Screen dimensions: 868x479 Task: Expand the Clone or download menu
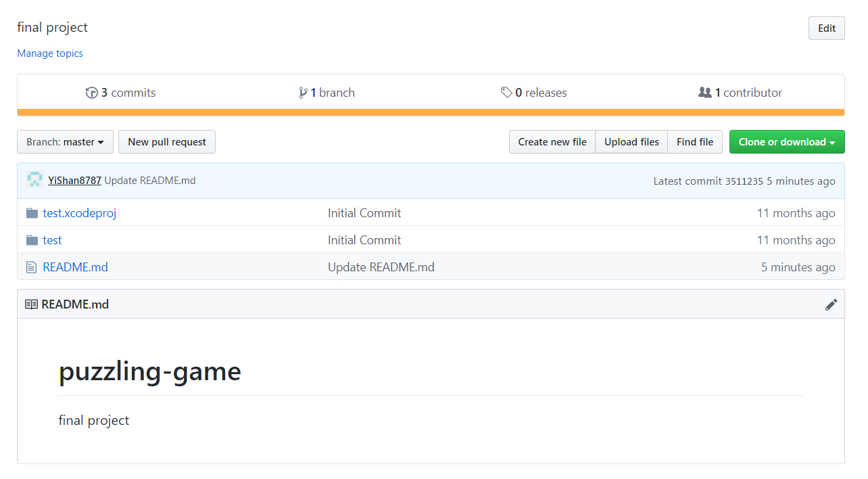787,142
